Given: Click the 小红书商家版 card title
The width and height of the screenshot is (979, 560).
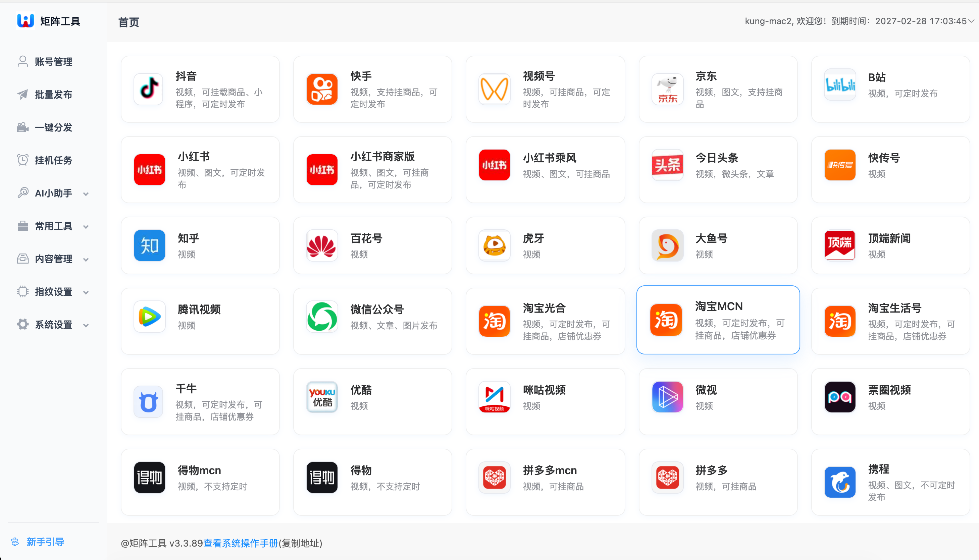Looking at the screenshot, I should tap(382, 157).
